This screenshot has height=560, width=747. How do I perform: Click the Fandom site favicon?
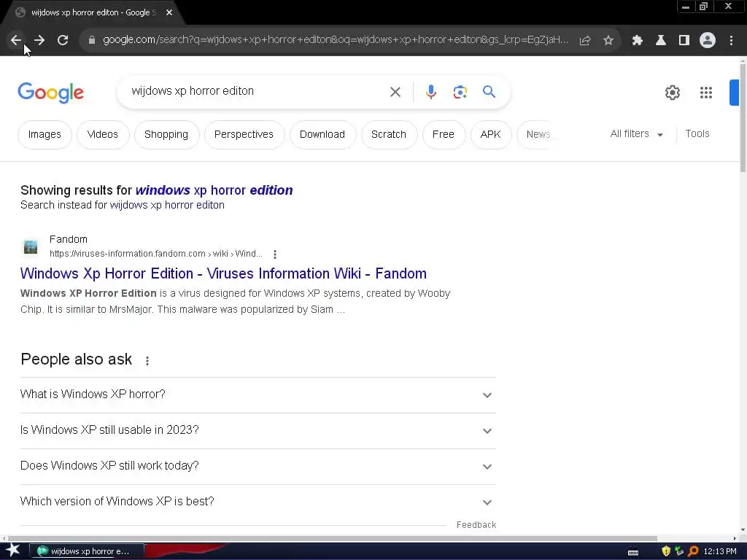pos(31,246)
